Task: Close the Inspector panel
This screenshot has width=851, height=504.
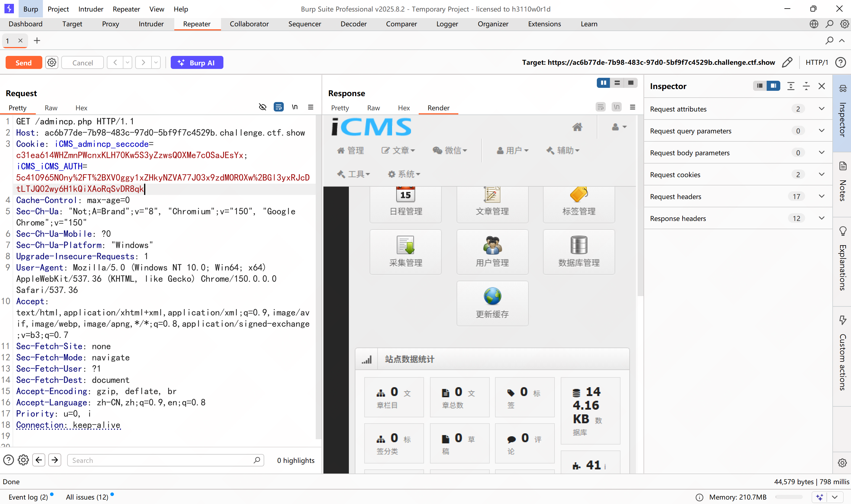Action: click(x=822, y=86)
